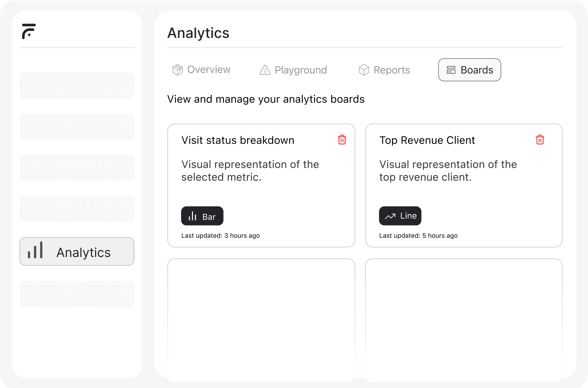Click the Boards layout icon
This screenshot has height=388, width=588.
[x=451, y=70]
